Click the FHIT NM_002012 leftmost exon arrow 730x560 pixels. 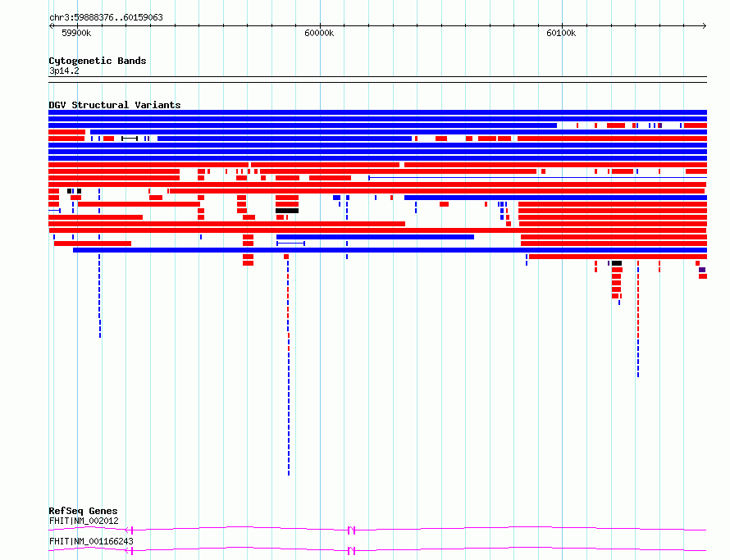[x=130, y=530]
